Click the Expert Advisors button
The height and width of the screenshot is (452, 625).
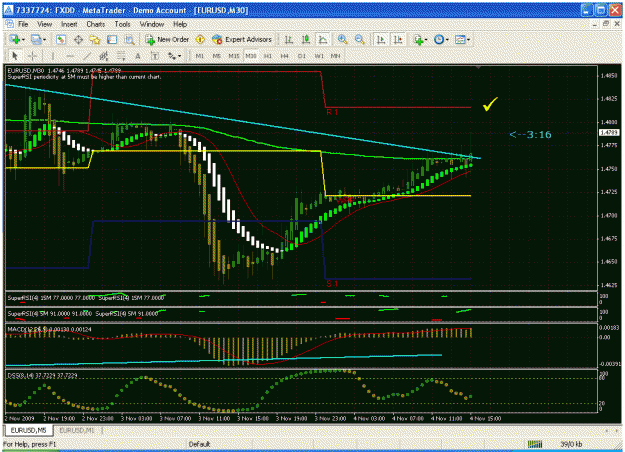click(x=242, y=39)
